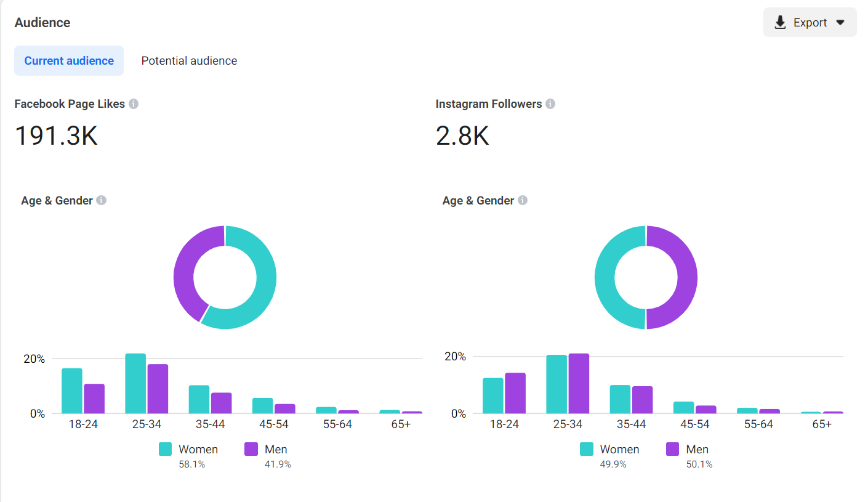Click Women teal swatch in Instagram legend
The height and width of the screenshot is (502, 868).
click(587, 449)
